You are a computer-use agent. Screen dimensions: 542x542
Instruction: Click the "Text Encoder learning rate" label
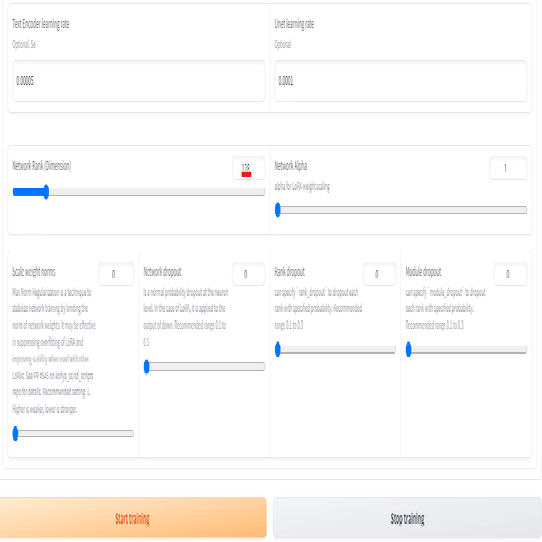(x=41, y=24)
